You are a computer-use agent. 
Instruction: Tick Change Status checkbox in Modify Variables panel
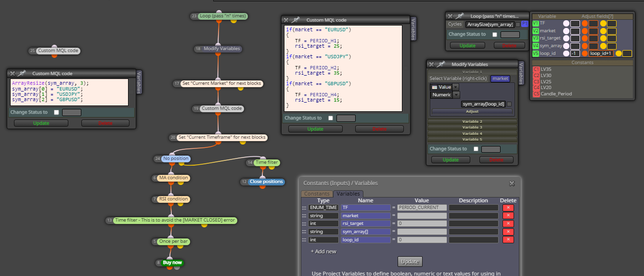[x=476, y=149]
